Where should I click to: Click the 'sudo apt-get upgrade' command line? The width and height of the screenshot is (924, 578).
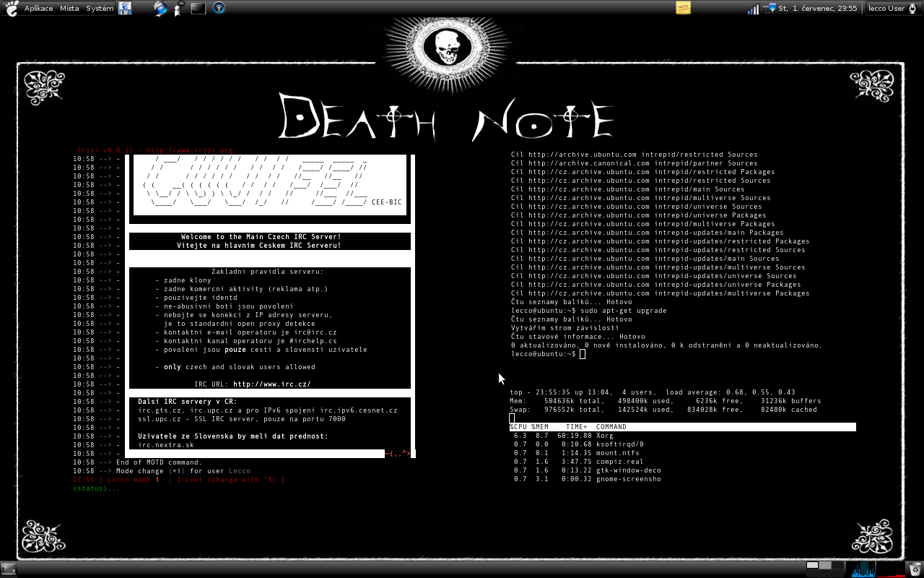(624, 311)
